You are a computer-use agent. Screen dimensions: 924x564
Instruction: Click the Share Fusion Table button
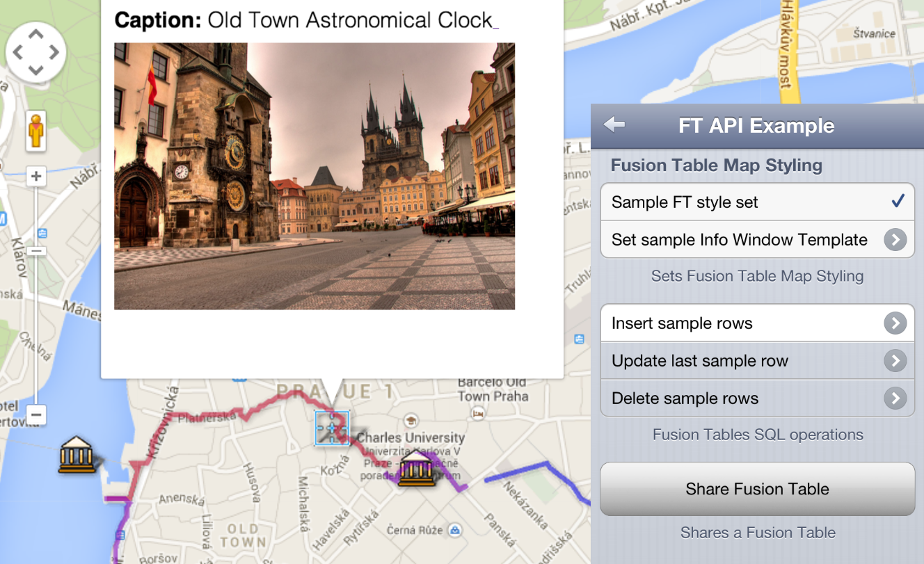click(757, 489)
